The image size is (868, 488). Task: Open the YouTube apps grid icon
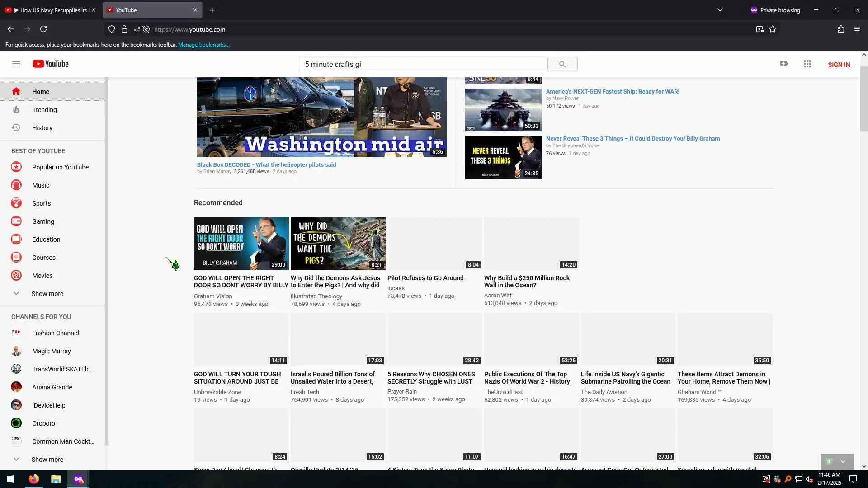tap(807, 64)
